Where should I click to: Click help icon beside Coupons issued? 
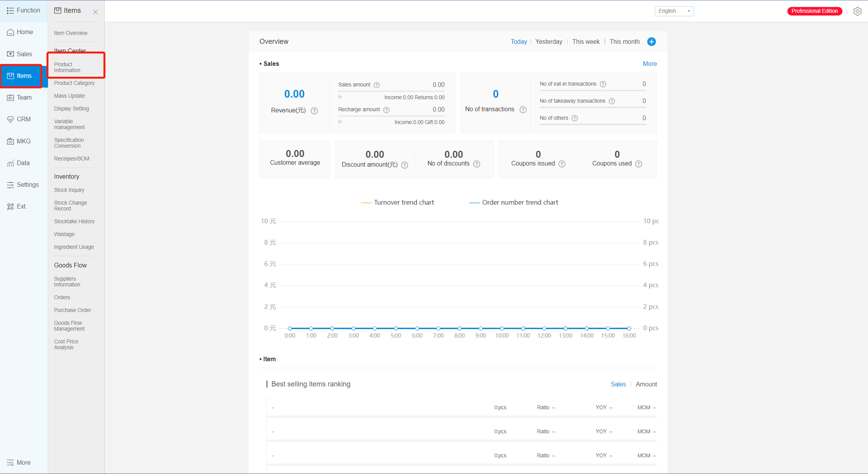[562, 164]
